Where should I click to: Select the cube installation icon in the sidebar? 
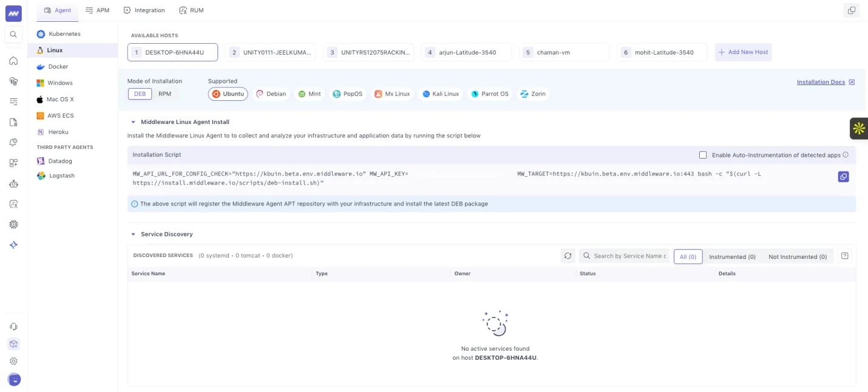[x=13, y=344]
